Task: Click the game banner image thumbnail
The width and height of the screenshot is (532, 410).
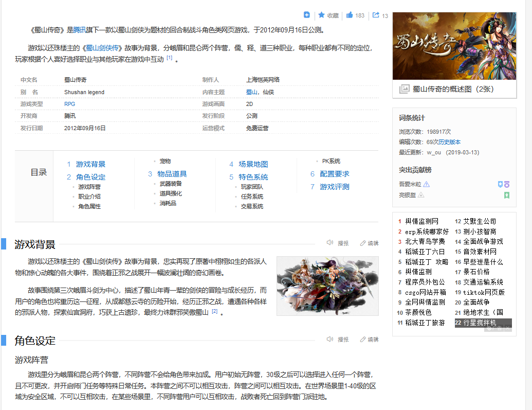Action: pos(454,46)
